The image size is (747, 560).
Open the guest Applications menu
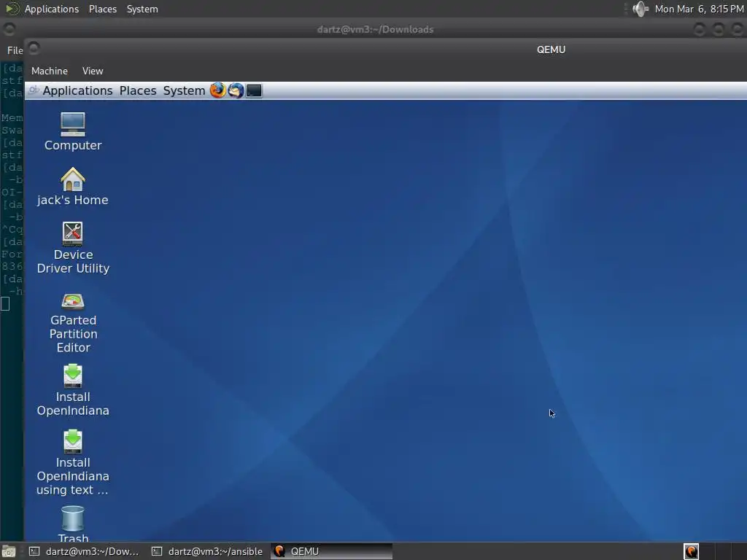pos(77,90)
